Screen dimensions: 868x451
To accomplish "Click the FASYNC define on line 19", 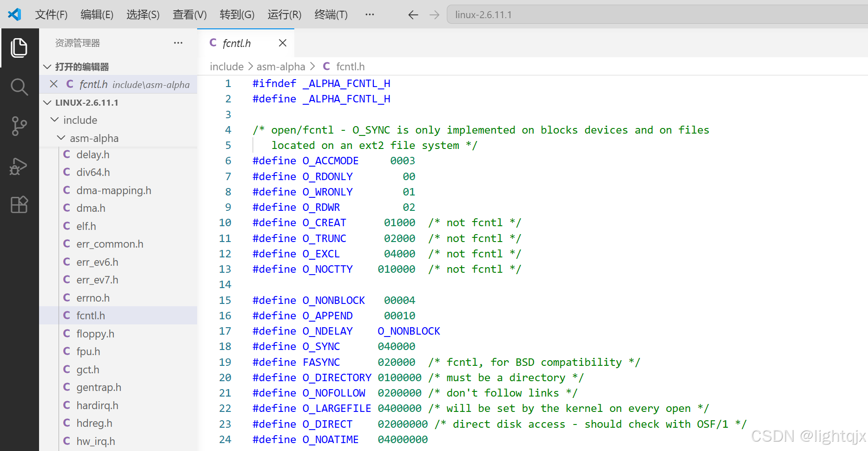I will [x=321, y=362].
